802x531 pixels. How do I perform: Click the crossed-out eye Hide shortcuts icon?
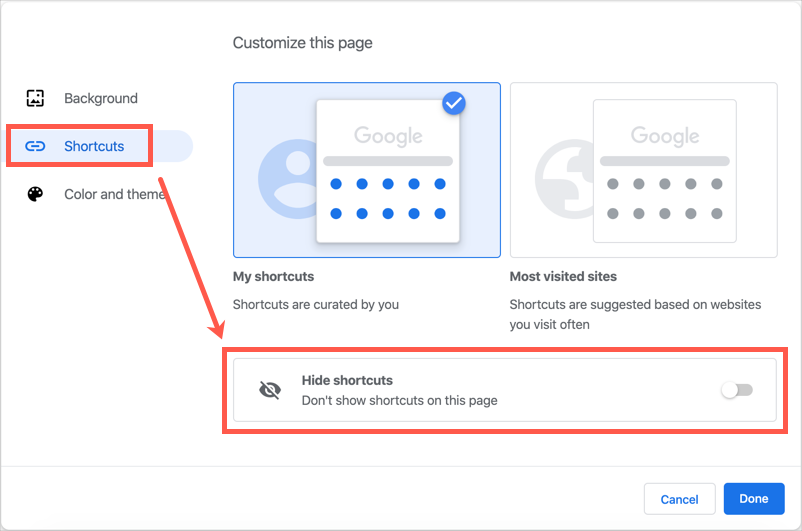coord(270,390)
